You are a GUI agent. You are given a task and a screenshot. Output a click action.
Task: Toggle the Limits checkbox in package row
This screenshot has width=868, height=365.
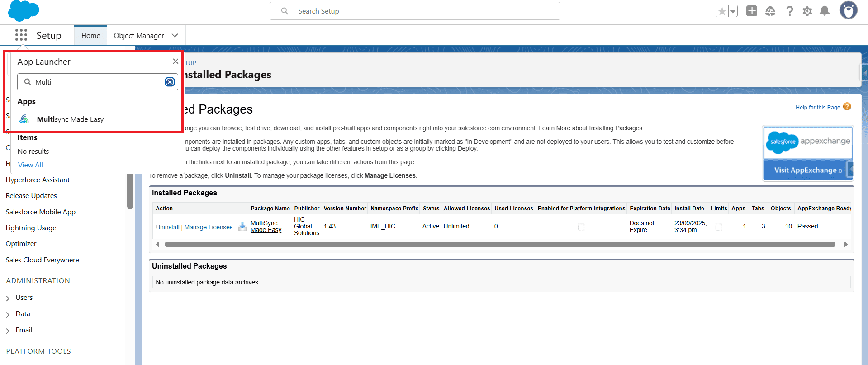coord(718,227)
